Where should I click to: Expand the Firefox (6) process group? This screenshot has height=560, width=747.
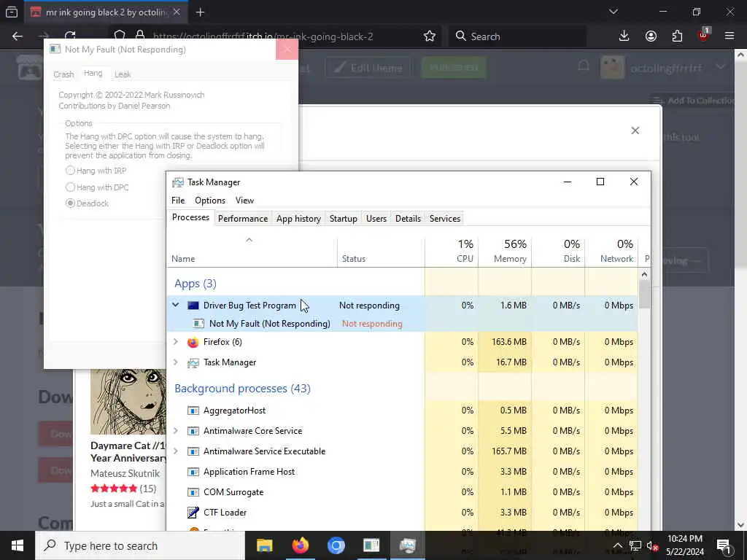pos(176,341)
